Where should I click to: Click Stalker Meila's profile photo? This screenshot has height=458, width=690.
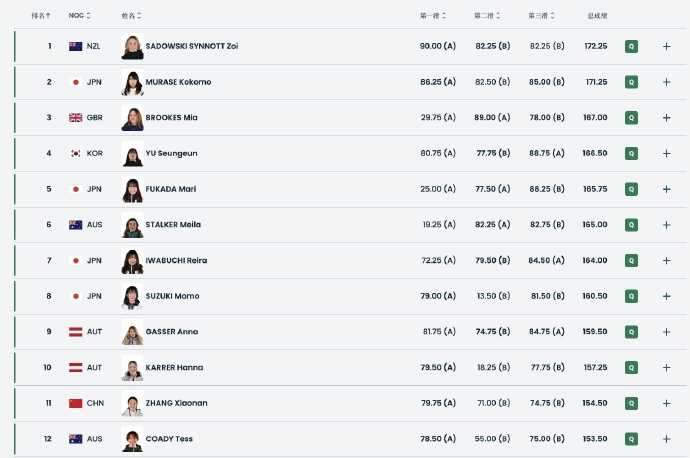pyautogui.click(x=132, y=225)
